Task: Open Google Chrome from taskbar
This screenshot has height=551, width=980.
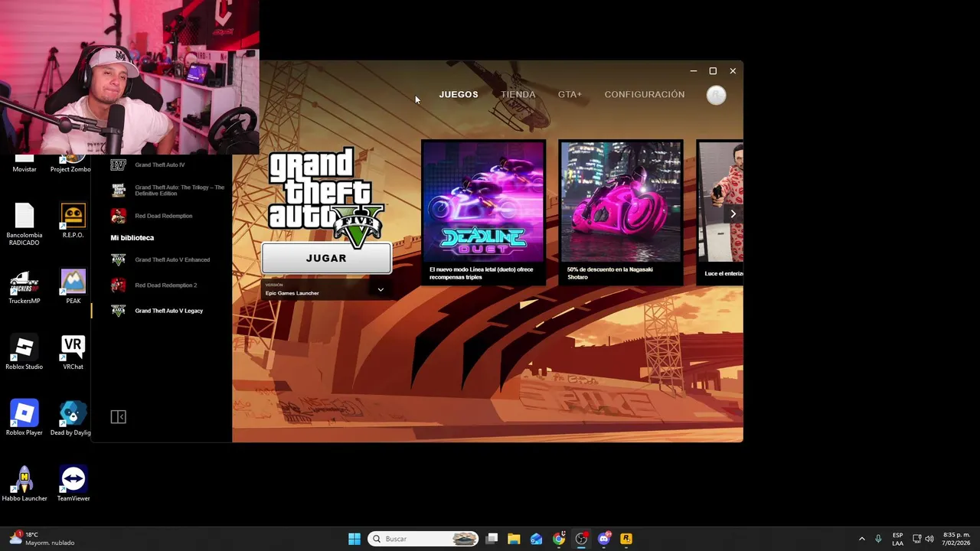Action: [x=559, y=539]
